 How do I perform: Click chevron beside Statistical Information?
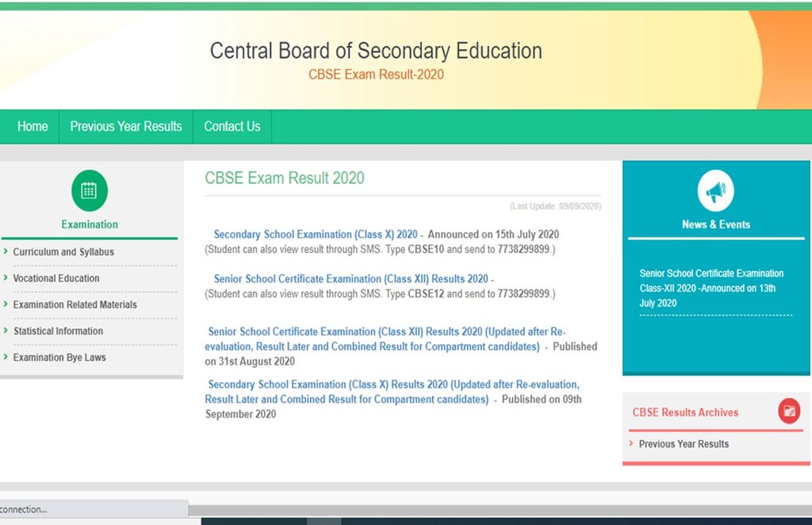pyautogui.click(x=6, y=331)
